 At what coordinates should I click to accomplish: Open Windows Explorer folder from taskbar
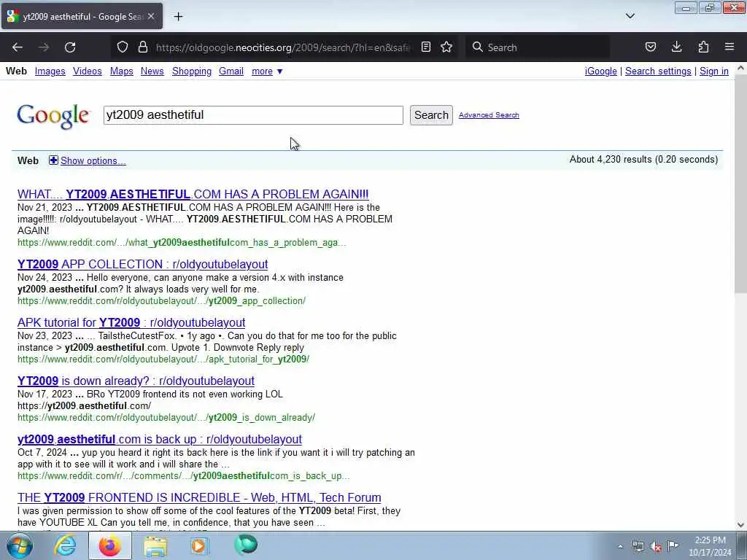tap(155, 545)
